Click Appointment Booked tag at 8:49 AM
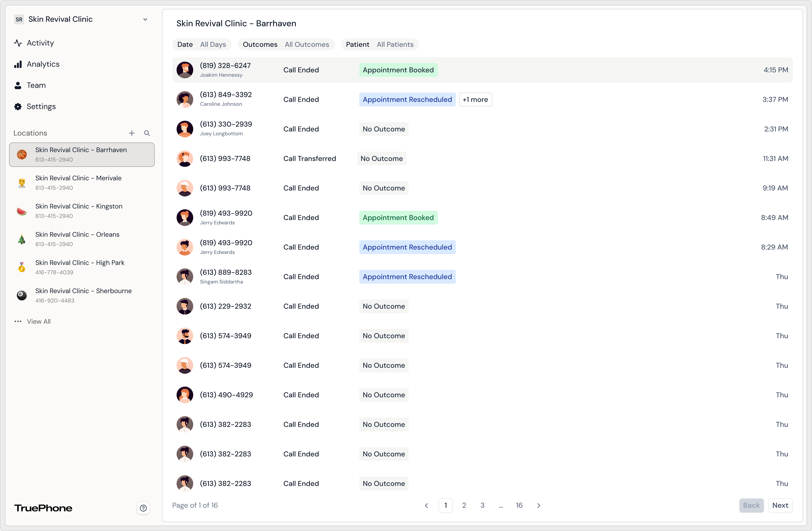This screenshot has width=812, height=531. [x=398, y=218]
